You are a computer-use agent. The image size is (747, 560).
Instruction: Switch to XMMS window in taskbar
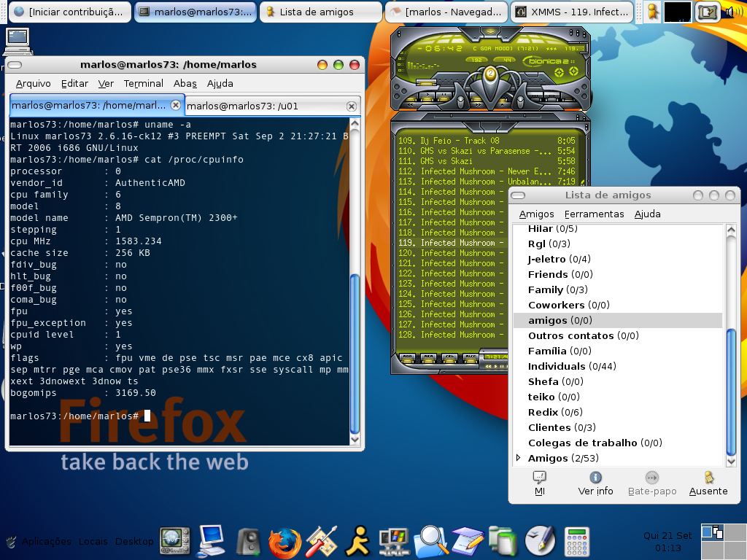pos(572,12)
